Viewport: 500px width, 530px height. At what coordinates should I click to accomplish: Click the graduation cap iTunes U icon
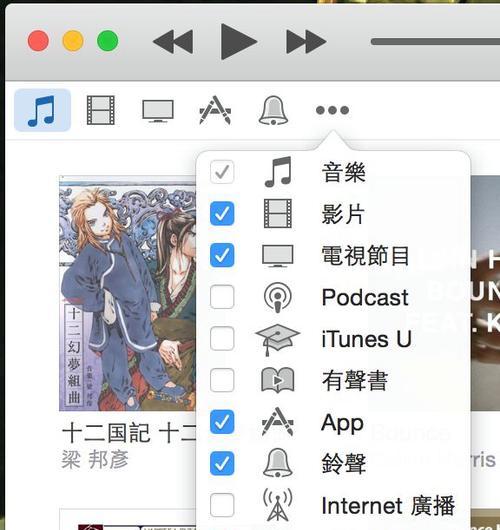click(278, 339)
